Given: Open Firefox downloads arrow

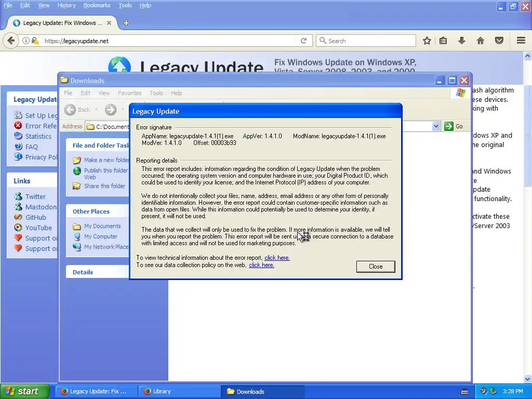Looking at the screenshot, I should pos(461,41).
